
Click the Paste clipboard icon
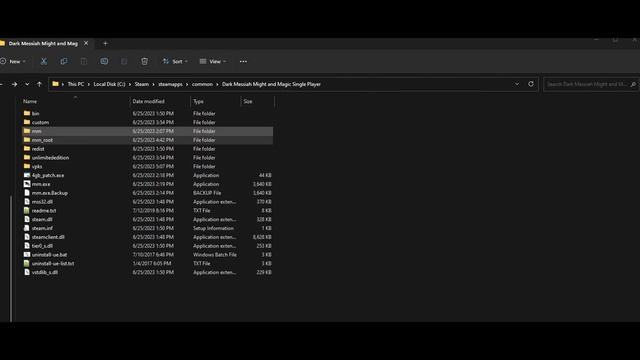pos(84,61)
